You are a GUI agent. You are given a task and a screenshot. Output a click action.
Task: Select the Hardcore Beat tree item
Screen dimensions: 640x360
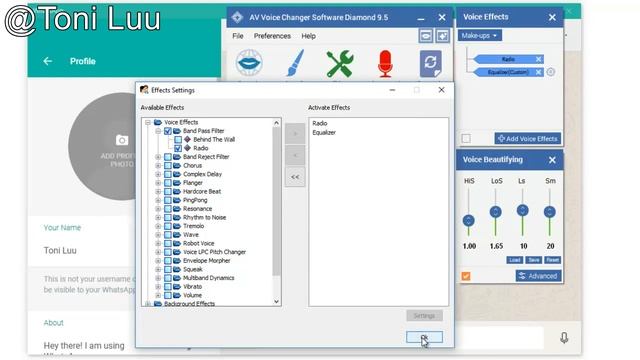point(202,191)
